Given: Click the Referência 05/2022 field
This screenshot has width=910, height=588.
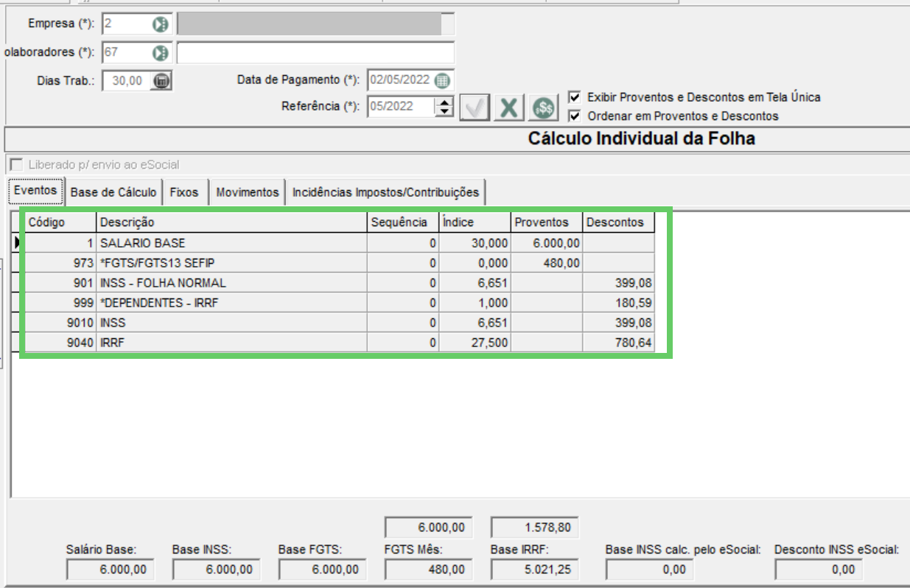Looking at the screenshot, I should point(402,107).
